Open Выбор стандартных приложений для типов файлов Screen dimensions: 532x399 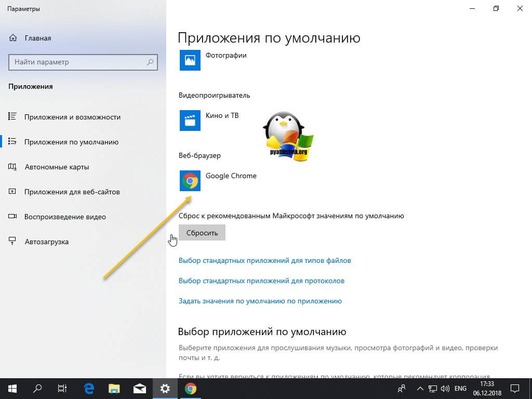[264, 261]
